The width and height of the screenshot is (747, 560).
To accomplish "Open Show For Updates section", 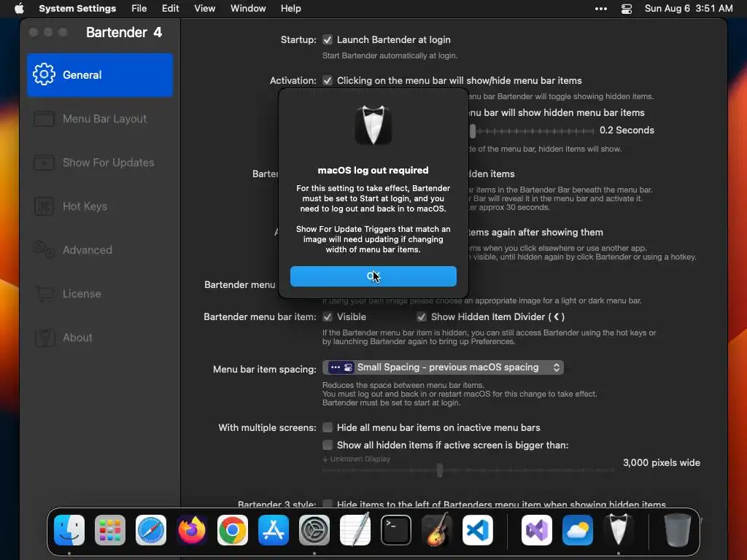I will click(99, 163).
